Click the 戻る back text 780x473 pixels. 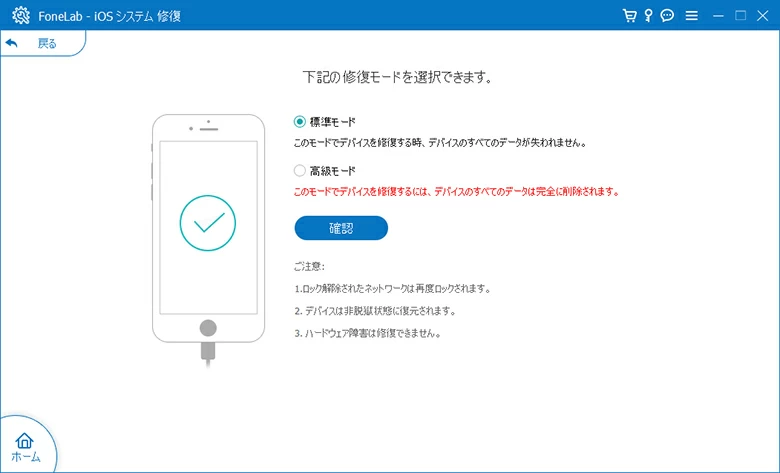coord(47,44)
